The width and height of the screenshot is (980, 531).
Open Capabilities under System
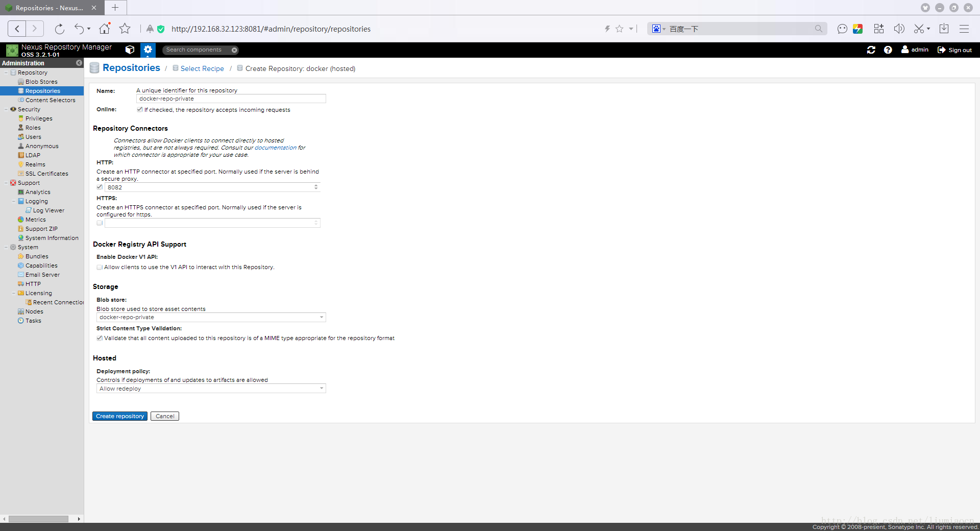tap(41, 265)
